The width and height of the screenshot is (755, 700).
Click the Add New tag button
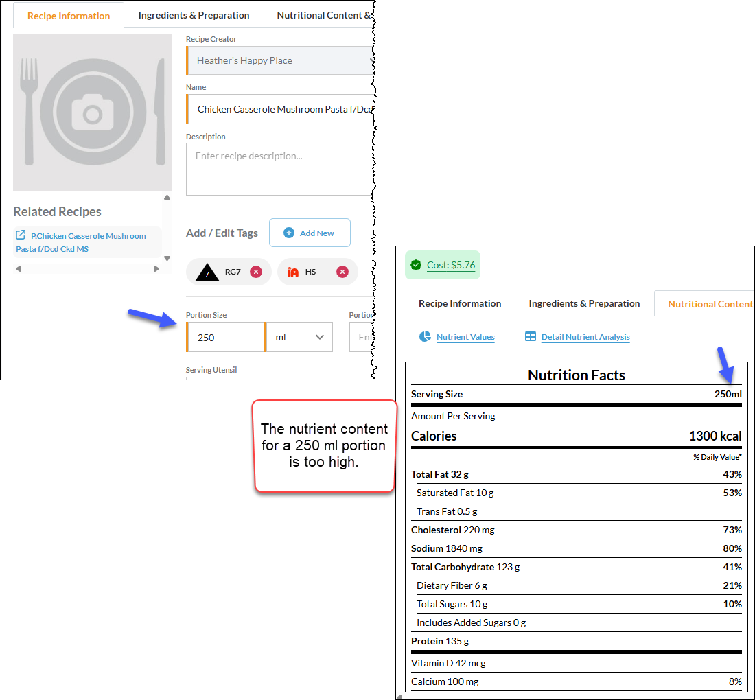point(310,233)
